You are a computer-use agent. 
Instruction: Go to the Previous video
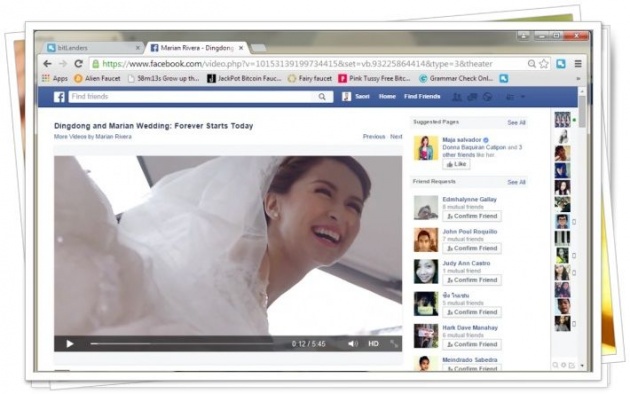374,137
